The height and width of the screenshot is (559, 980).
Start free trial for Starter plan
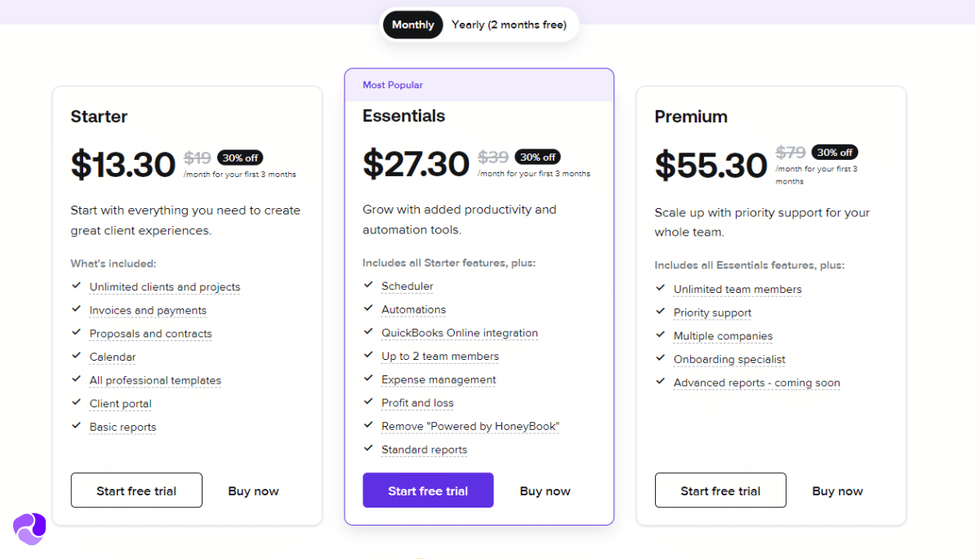click(136, 490)
